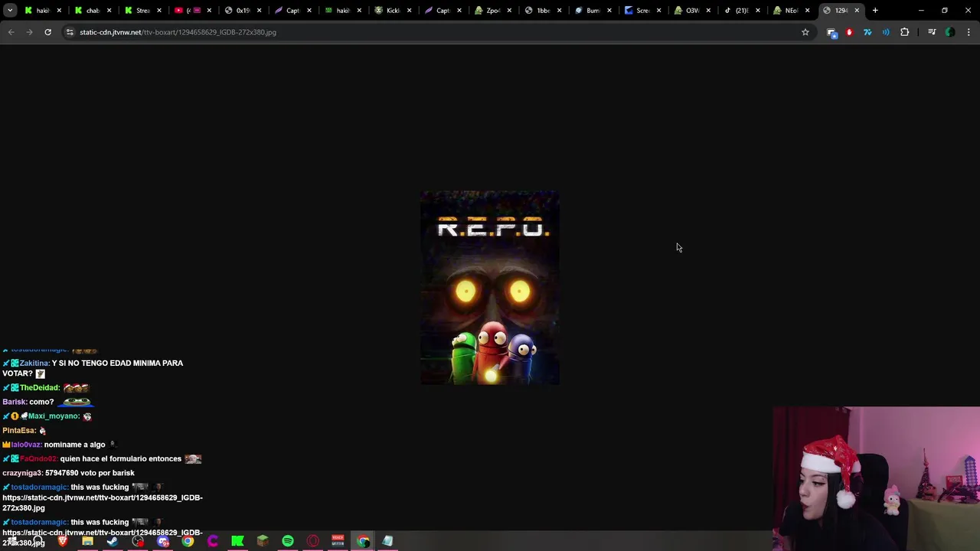Click chat username 'PintaEsa'
Viewport: 980px width, 551px height.
[19, 430]
